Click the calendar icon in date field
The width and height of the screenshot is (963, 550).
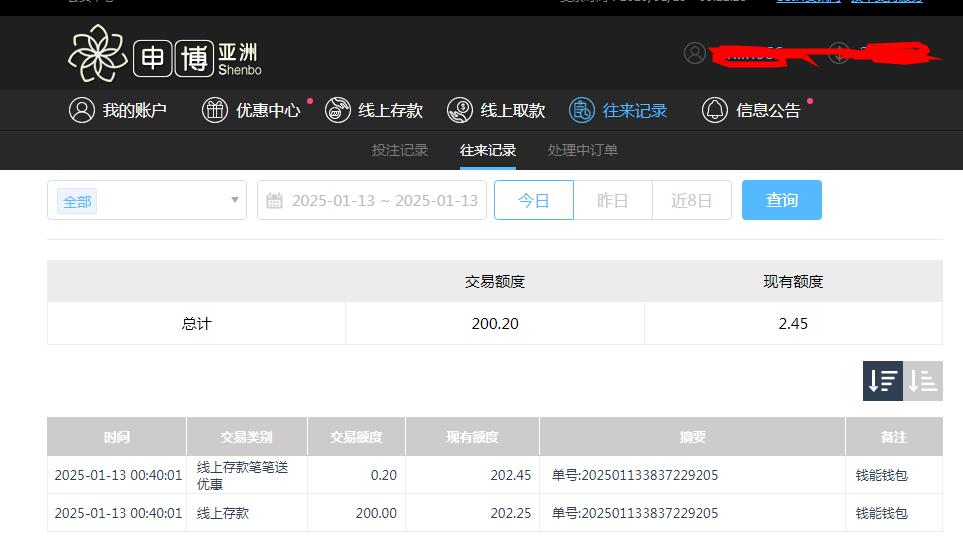[x=275, y=201]
